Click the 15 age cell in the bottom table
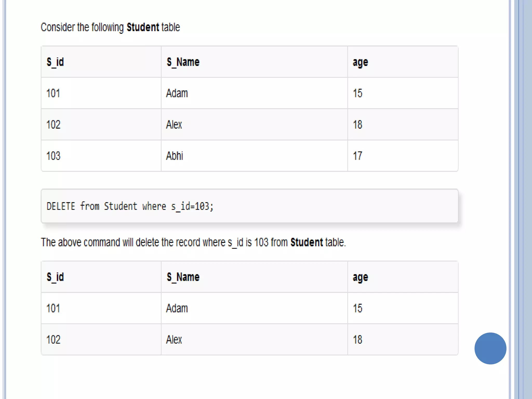532x399 pixels. coord(357,308)
